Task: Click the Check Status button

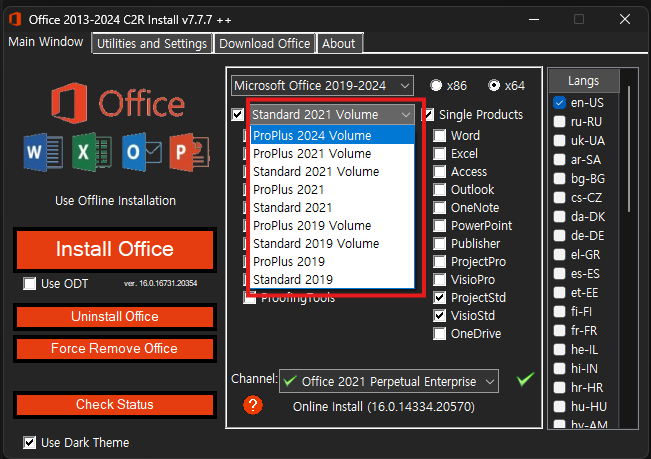Action: pyautogui.click(x=115, y=405)
